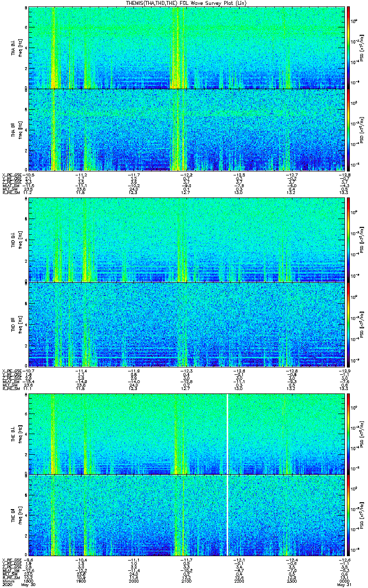
Task: Click the THEMIS FGL Wave Survey Plot title
Action: coord(186,3)
